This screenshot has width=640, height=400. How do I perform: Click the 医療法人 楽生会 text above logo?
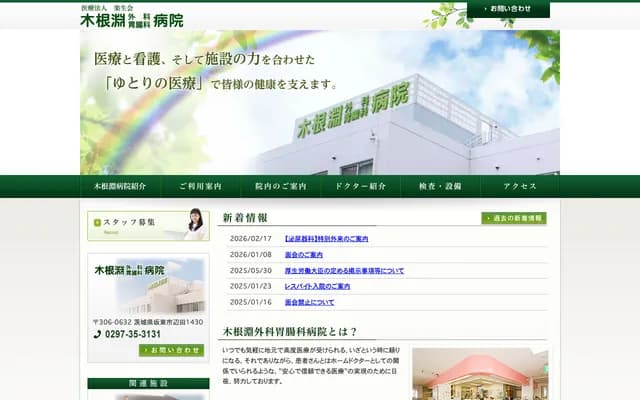[x=107, y=8]
